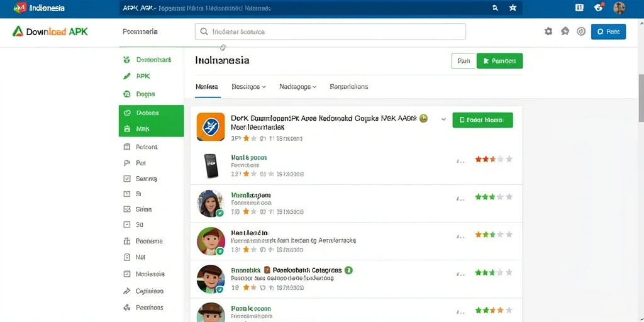Click the star rating of second app

tap(494, 159)
